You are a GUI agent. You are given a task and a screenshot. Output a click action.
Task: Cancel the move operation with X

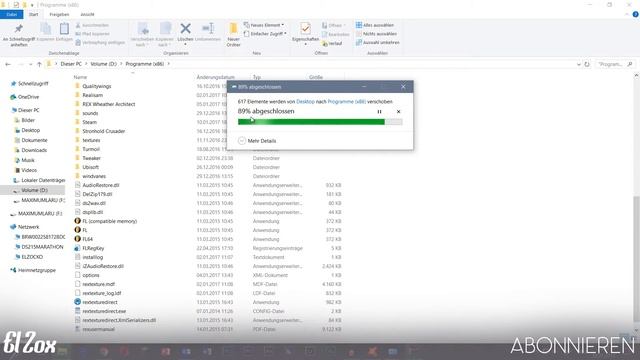pyautogui.click(x=398, y=111)
